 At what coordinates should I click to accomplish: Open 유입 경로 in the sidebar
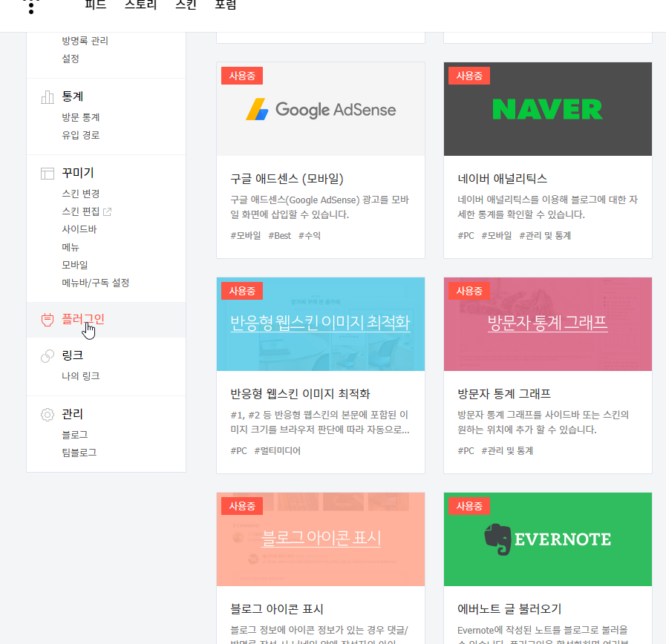click(x=81, y=135)
